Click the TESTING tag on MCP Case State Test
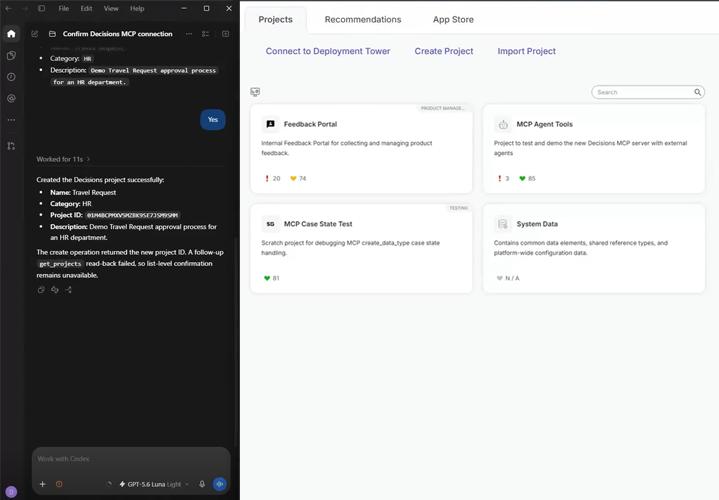 tap(459, 208)
